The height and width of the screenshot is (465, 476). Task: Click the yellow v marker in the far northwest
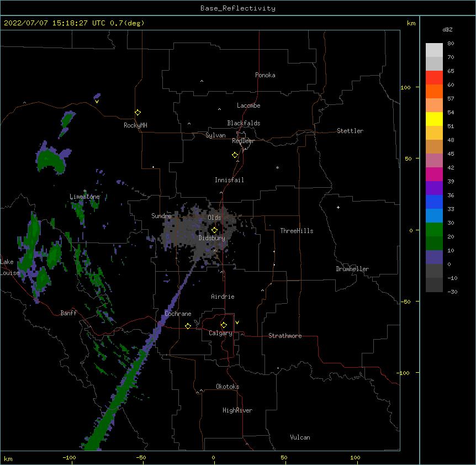(x=97, y=102)
